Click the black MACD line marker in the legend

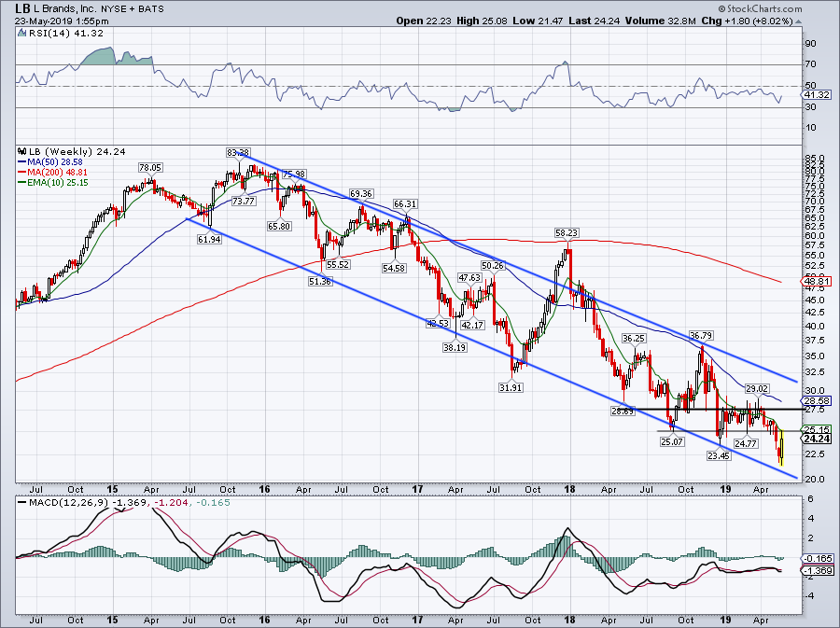(21, 503)
